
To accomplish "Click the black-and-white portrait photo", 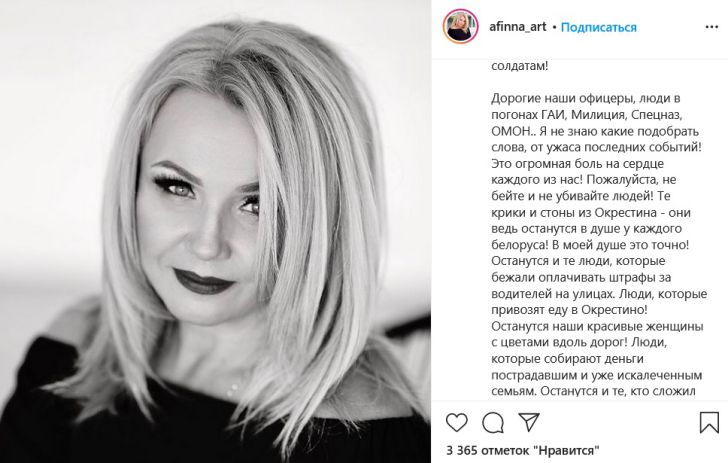I will coord(215,231).
